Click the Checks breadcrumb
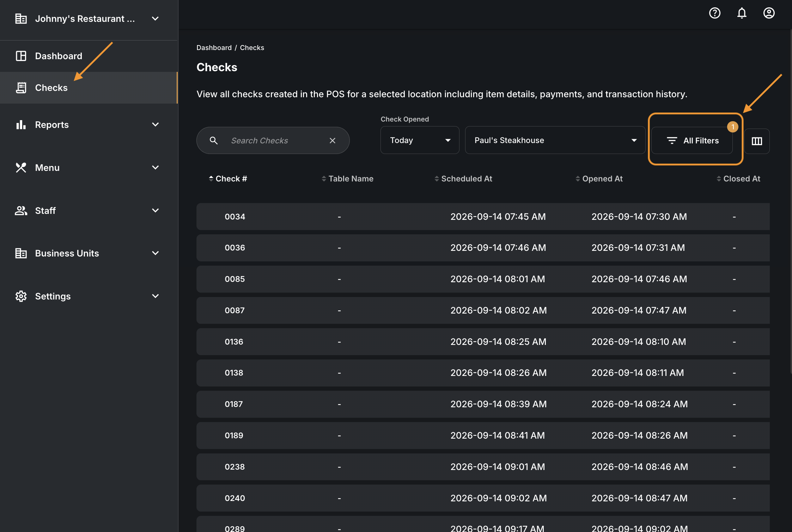 252,48
